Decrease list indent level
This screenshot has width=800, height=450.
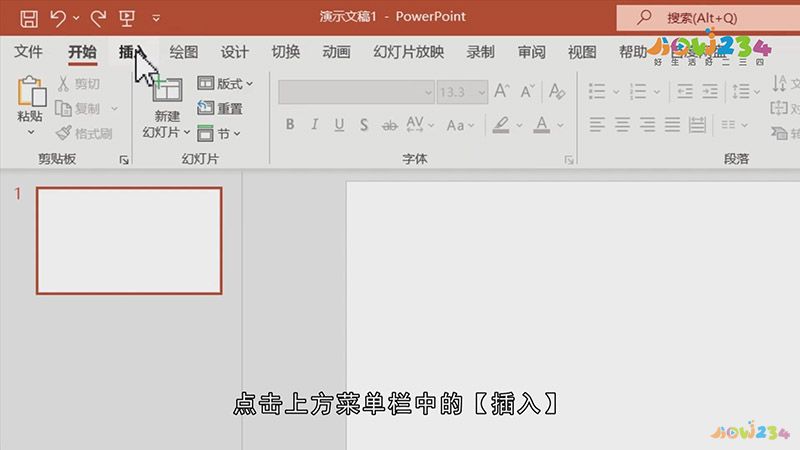pyautogui.click(x=685, y=92)
